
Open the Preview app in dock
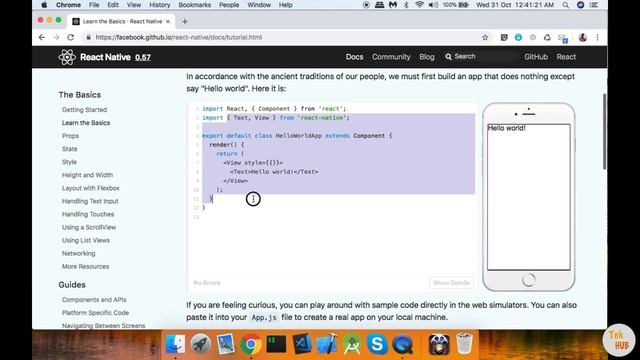coord(226,344)
